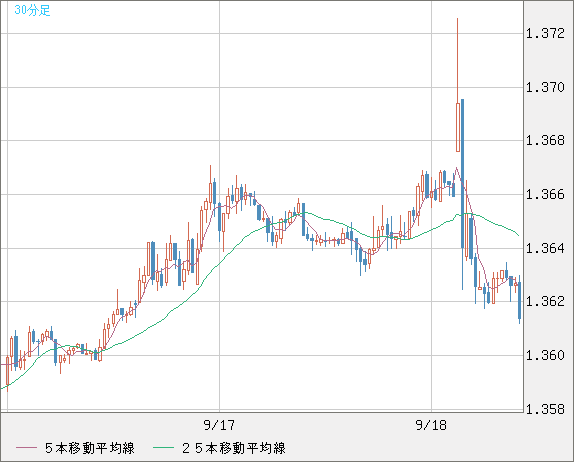Click the last blue candle near 1.362
This screenshot has height=462, width=574.
point(519,300)
